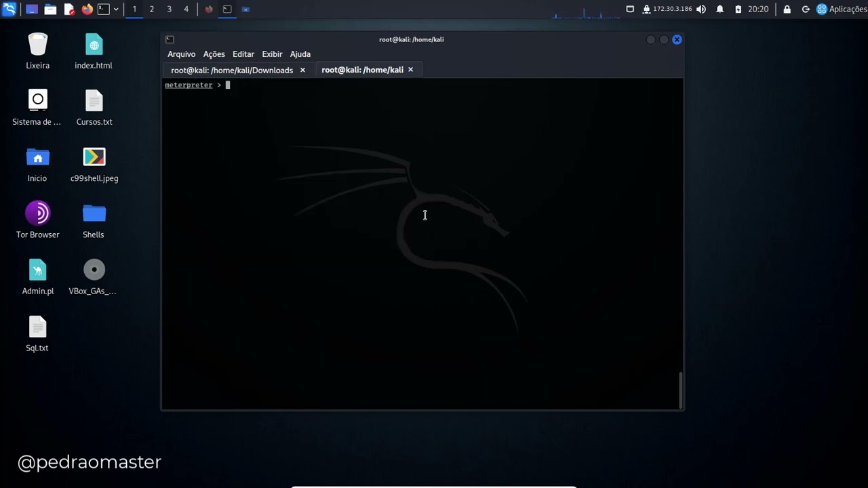Screen dimensions: 868x488
Task: Expand the terminal launcher dropdown arrow
Action: (116, 9)
